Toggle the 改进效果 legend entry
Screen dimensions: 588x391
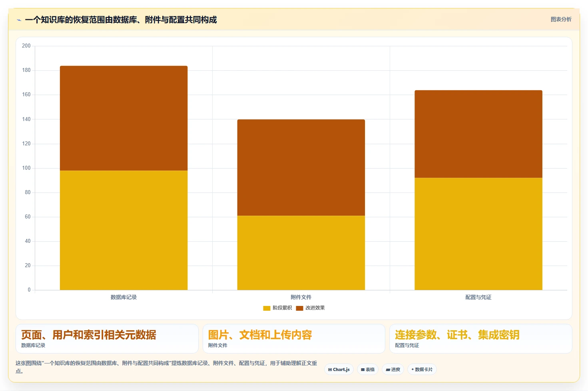coord(310,308)
